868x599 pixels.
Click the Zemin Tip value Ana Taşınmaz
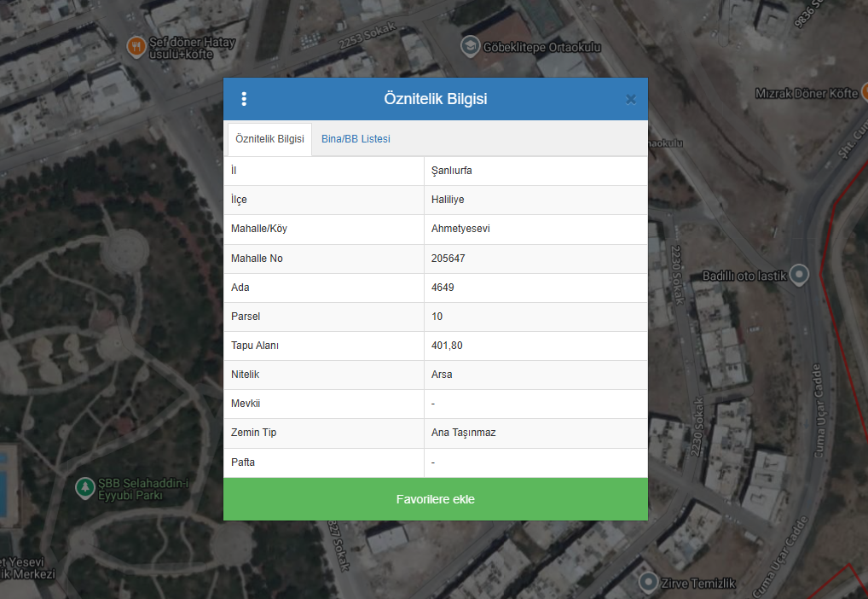(x=464, y=433)
